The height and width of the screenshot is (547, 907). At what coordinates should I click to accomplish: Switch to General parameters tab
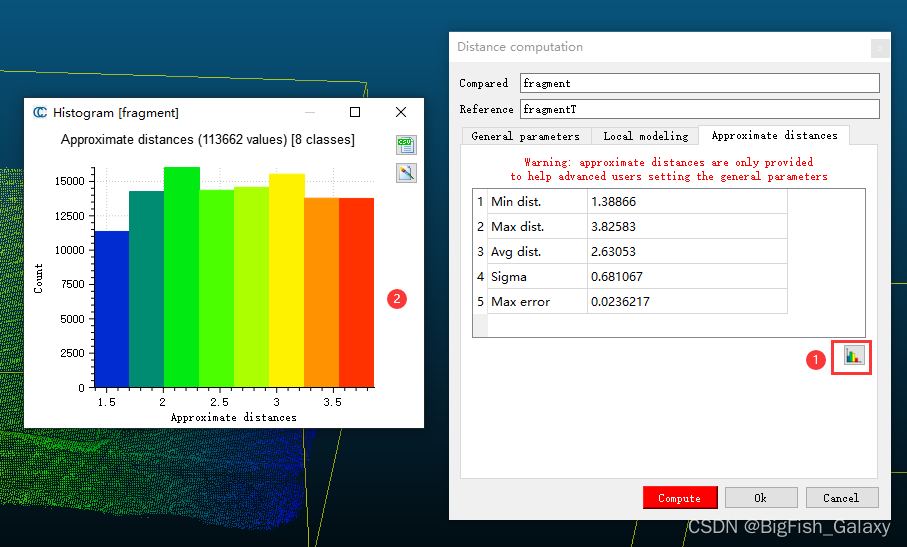point(526,136)
